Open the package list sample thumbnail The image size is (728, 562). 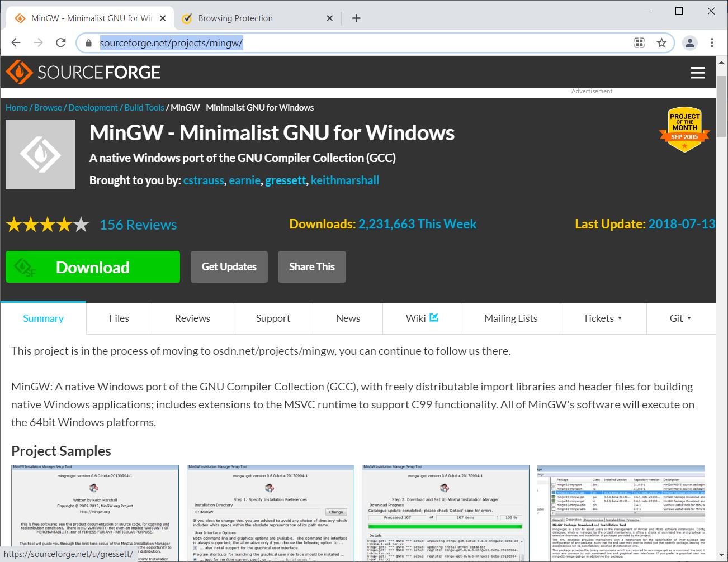coord(621,513)
